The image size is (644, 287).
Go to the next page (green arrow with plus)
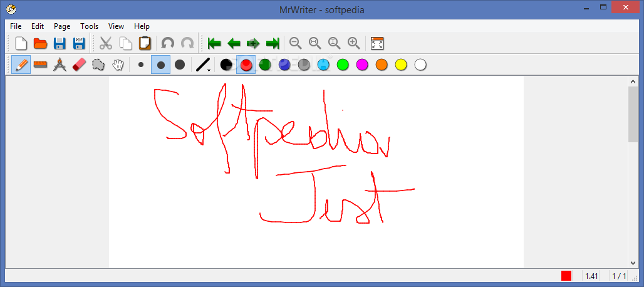[253, 43]
